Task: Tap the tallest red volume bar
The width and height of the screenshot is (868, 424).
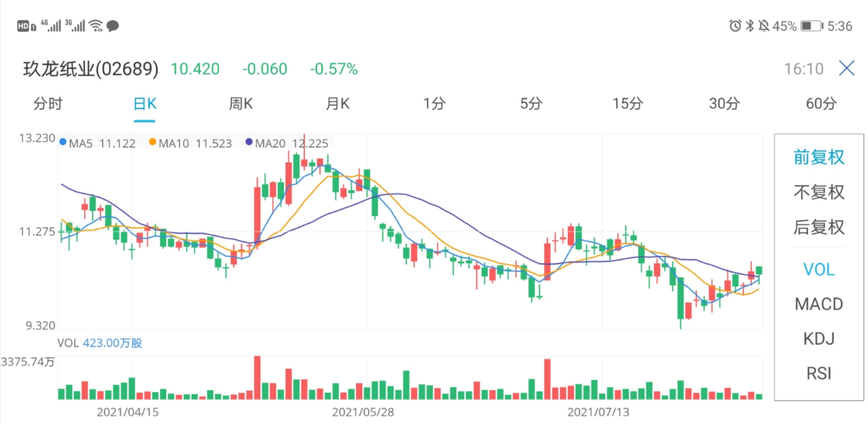Action: tap(257, 378)
